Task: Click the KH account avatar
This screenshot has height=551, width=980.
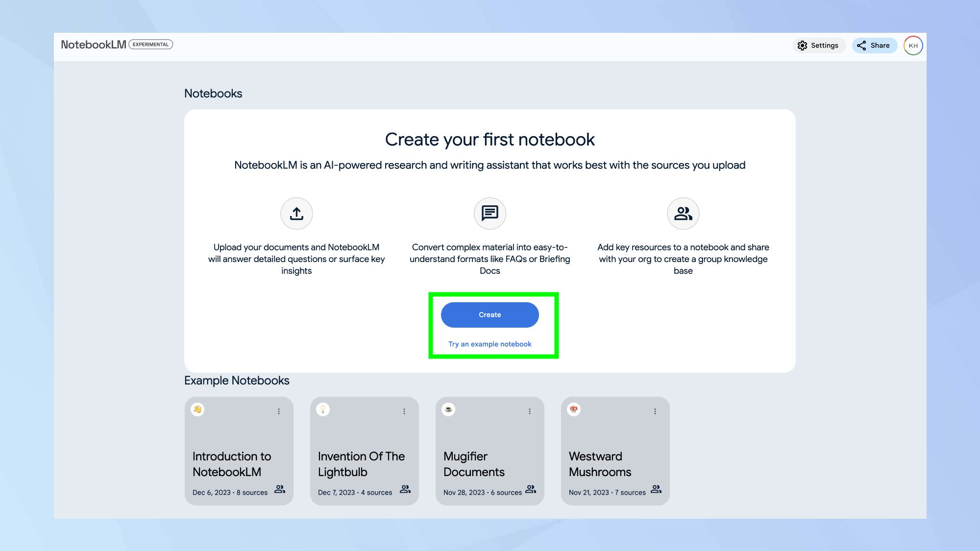Action: pyautogui.click(x=913, y=46)
